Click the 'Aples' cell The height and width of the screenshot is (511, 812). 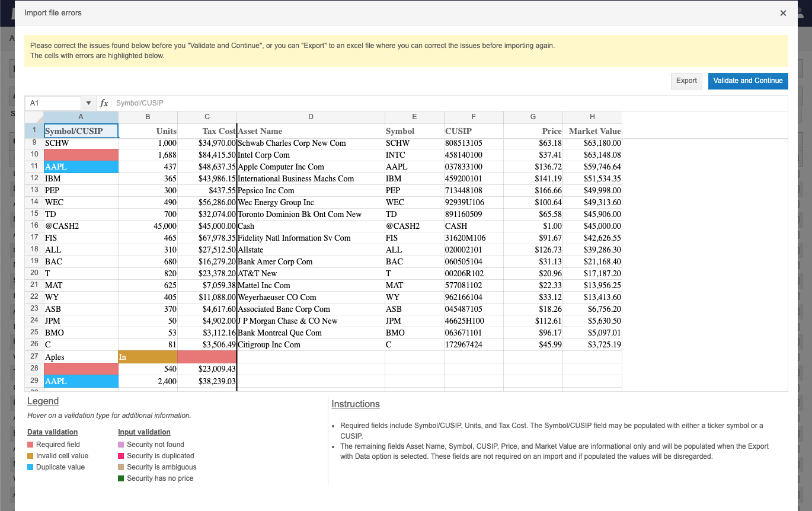click(x=81, y=357)
